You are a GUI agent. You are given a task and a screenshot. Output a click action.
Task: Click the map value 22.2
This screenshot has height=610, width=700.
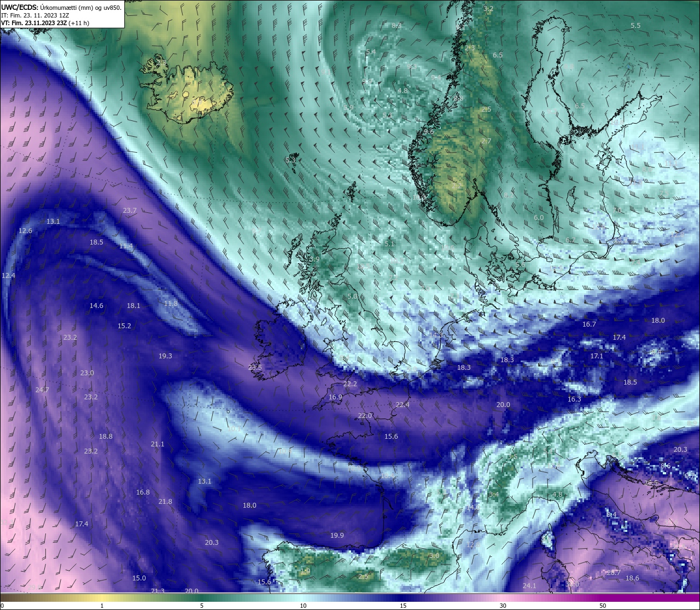coord(350,384)
